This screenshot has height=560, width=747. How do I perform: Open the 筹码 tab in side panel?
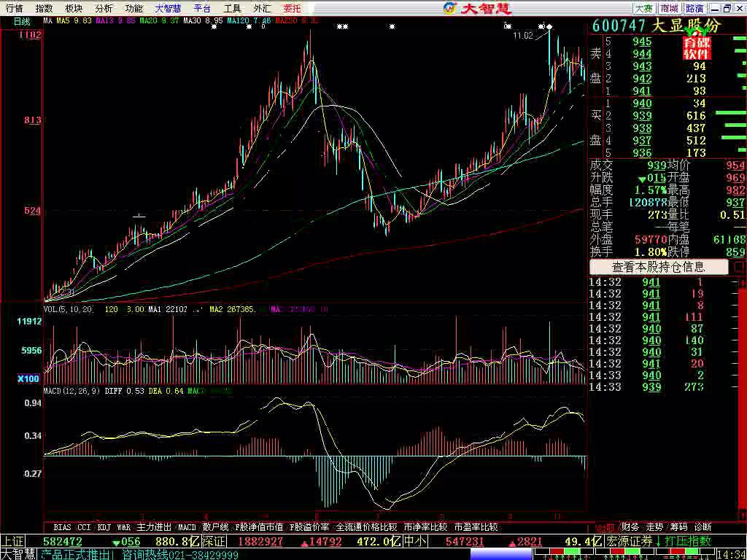[679, 526]
